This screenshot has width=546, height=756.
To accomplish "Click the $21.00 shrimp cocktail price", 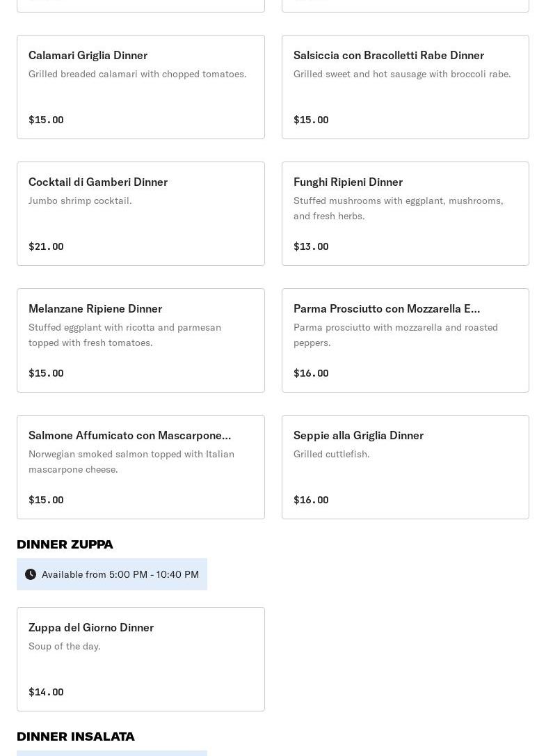I will tap(46, 246).
